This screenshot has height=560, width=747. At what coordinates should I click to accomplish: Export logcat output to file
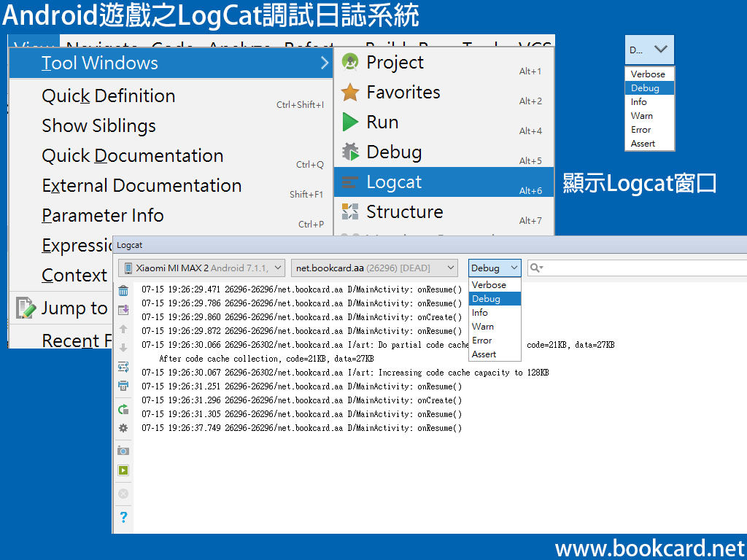coord(123,310)
